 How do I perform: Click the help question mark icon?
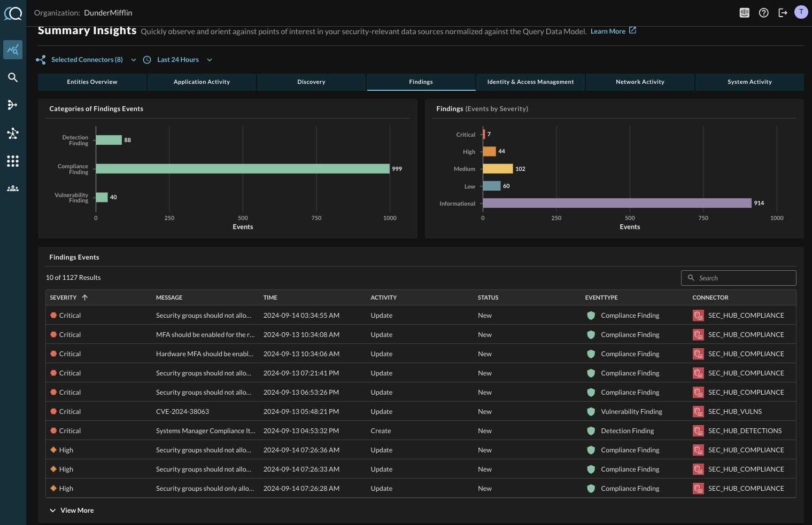coord(763,13)
